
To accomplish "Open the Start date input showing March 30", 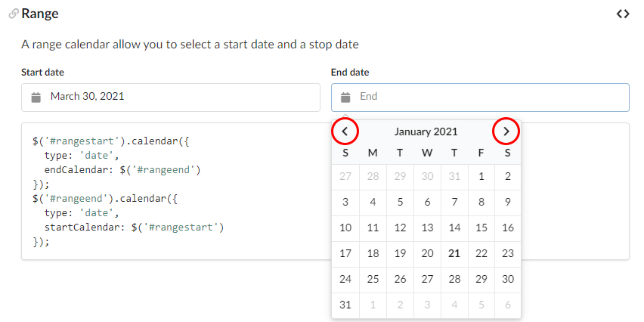I will coord(171,98).
